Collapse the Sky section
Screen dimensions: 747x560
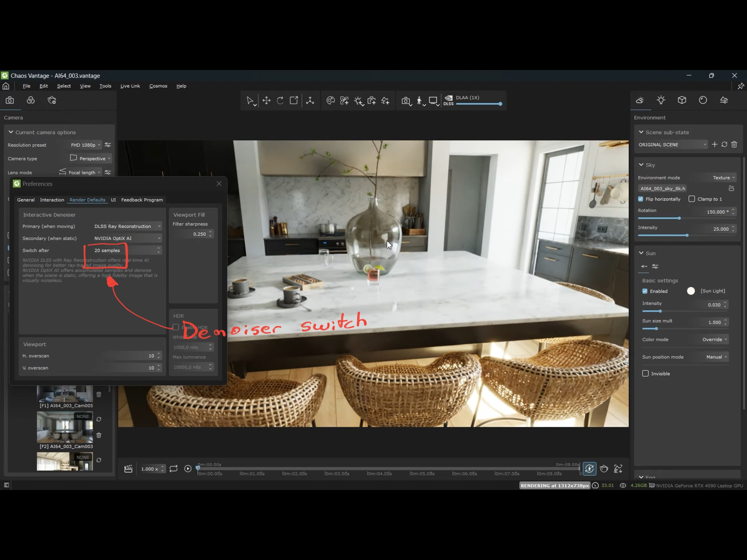coord(641,165)
